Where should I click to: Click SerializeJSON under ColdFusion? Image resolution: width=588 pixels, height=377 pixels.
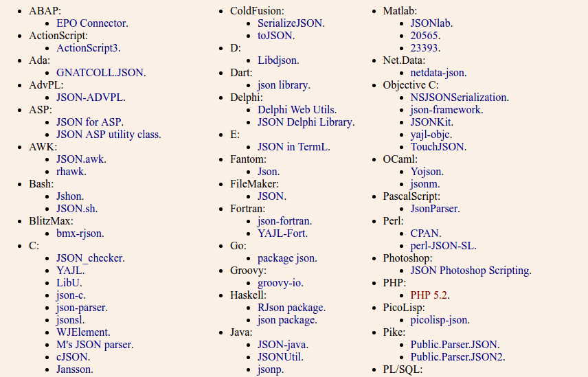point(290,23)
